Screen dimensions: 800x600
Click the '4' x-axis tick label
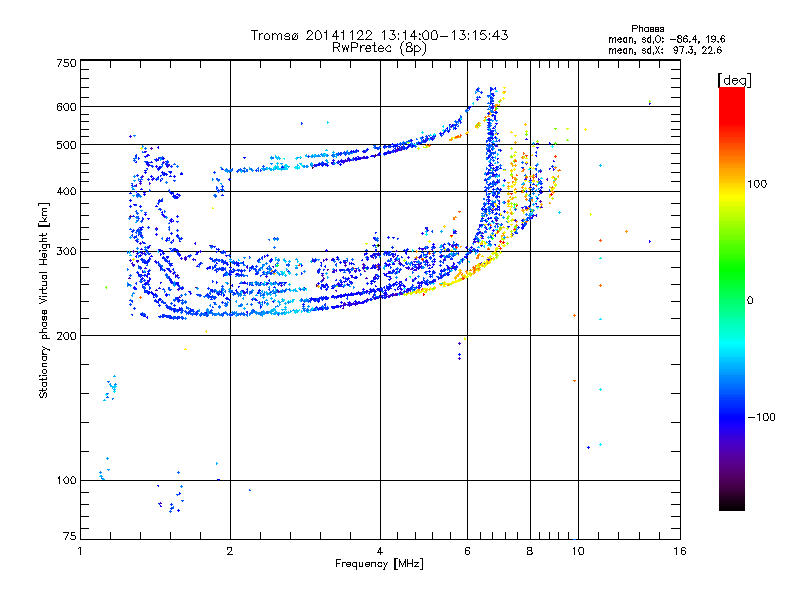[x=380, y=551]
